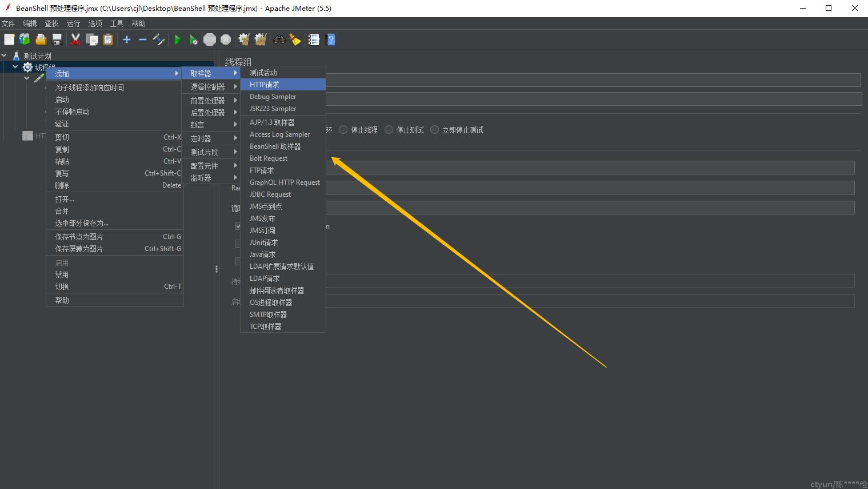Image resolution: width=868 pixels, height=489 pixels.
Task: Expand the 配置元件 submenu
Action: [211, 166]
